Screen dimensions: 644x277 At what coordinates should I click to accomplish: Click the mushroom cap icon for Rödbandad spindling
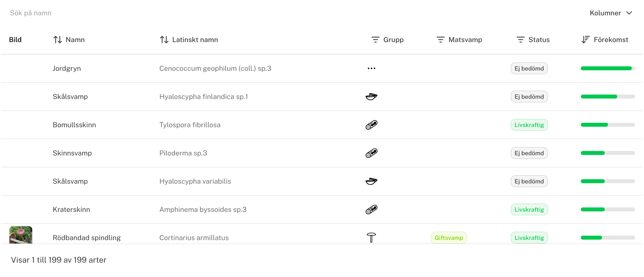tap(371, 238)
